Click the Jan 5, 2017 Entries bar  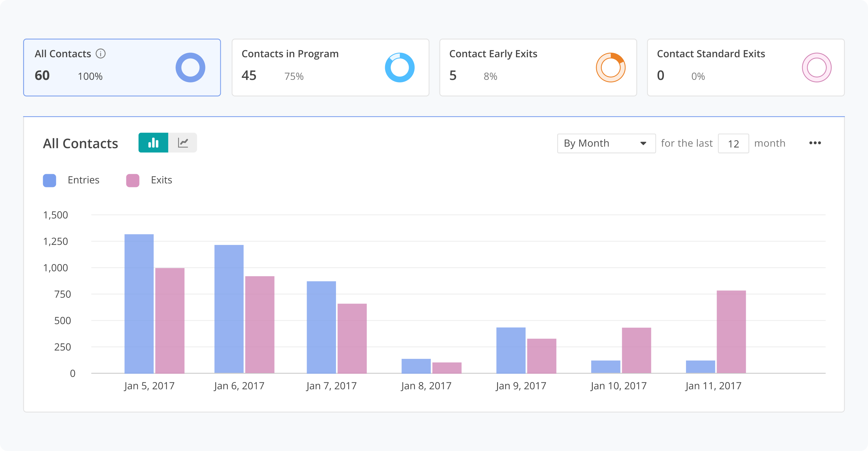[139, 304]
